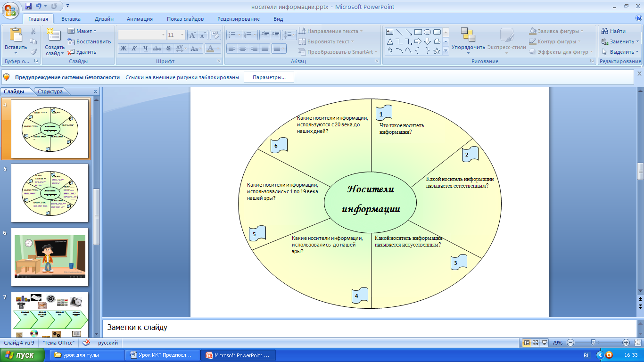This screenshot has height=362, width=644.
Task: Switch to the Показ слайдов ribbon tab
Action: [185, 19]
